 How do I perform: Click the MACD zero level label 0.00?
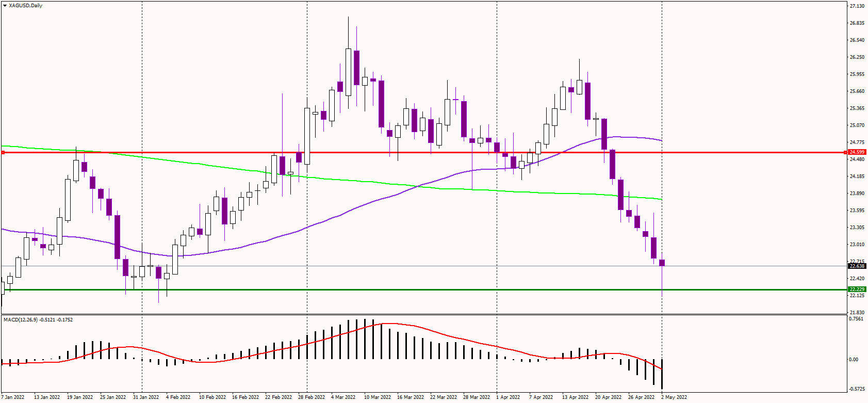coord(854,360)
